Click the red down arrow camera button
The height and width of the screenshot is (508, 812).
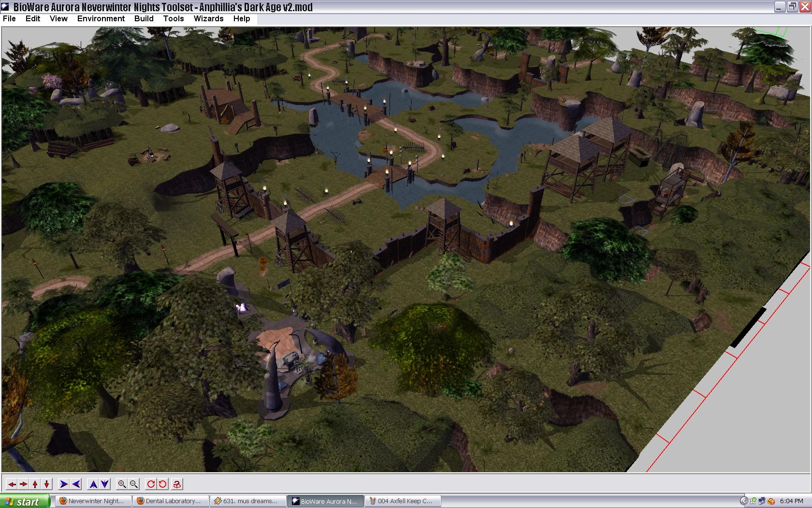47,484
